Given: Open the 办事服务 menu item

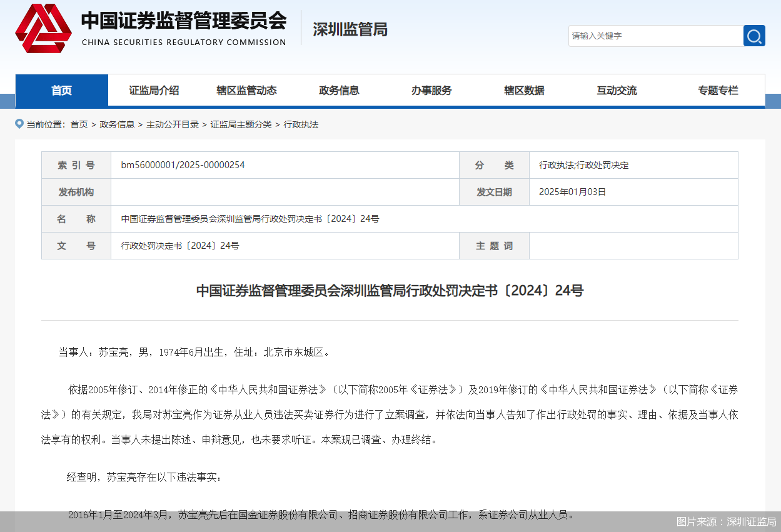Looking at the screenshot, I should 431,91.
